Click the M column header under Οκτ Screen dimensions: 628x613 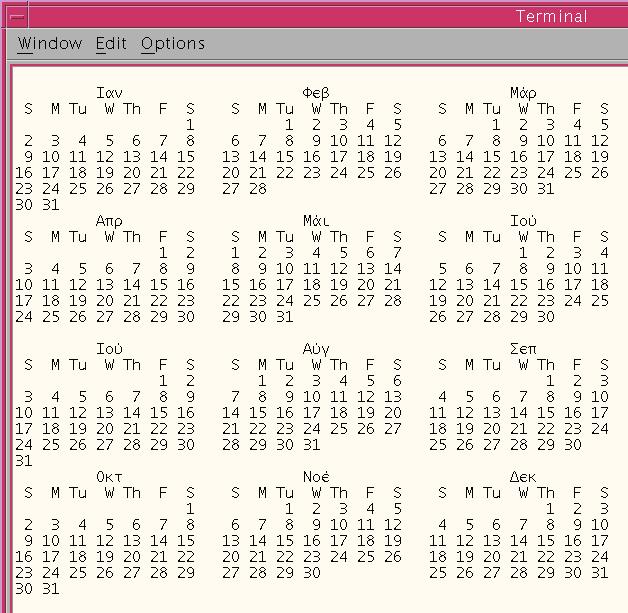coord(55,493)
